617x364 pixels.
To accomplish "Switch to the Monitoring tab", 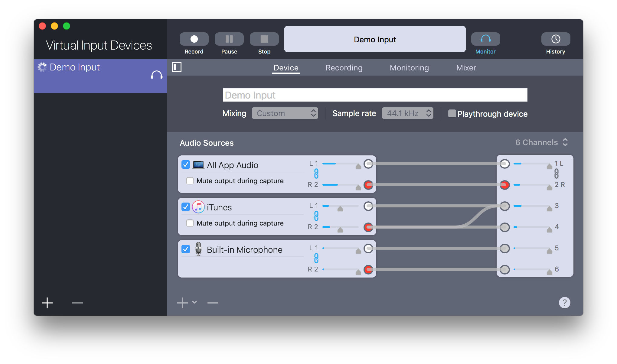I will tap(409, 68).
